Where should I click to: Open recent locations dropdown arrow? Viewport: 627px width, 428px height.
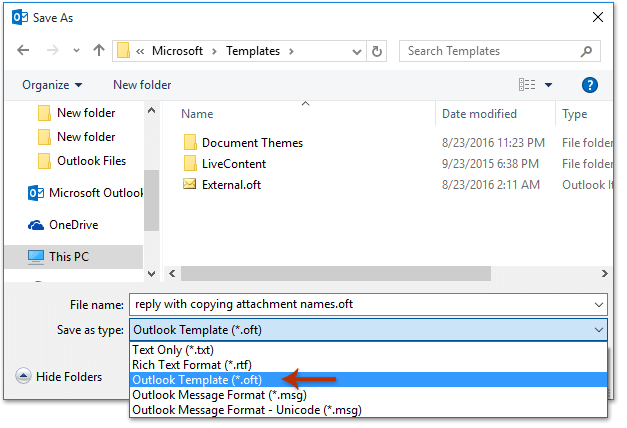point(76,51)
